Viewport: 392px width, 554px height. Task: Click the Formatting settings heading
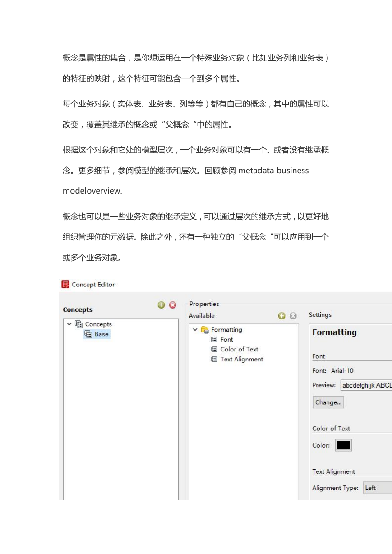coord(334,332)
